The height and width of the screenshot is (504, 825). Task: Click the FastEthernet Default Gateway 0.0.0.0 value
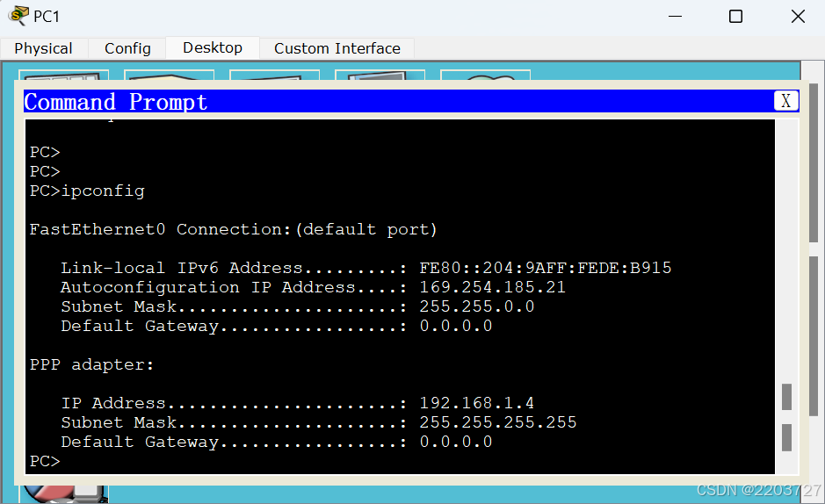click(x=456, y=326)
